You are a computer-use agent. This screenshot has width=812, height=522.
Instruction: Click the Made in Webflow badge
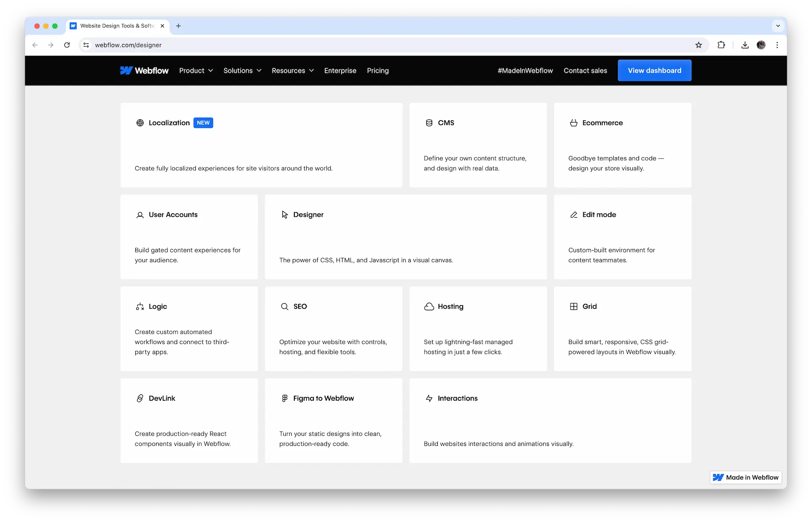click(746, 478)
